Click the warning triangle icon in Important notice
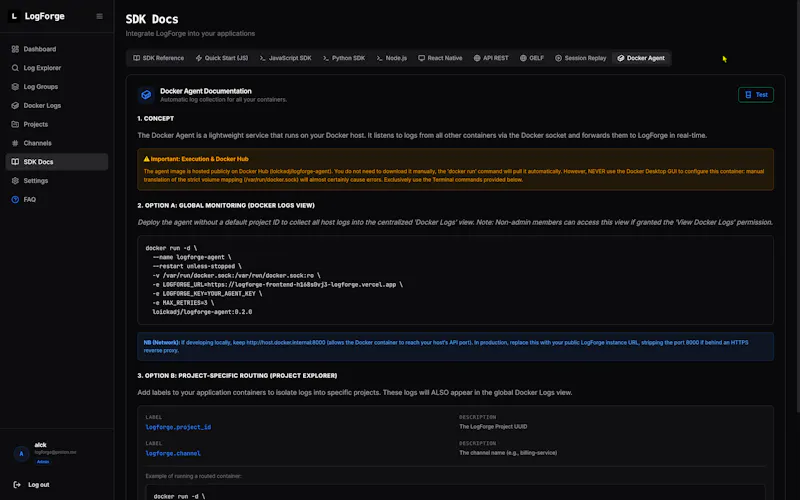Image resolution: width=800 pixels, height=500 pixels. pyautogui.click(x=146, y=159)
